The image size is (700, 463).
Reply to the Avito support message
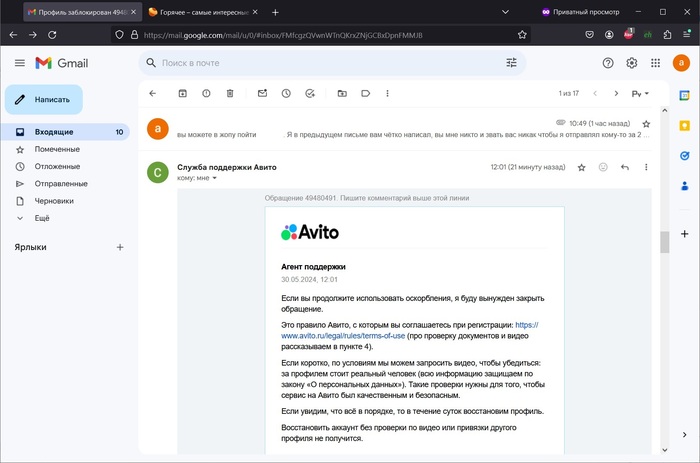click(625, 167)
